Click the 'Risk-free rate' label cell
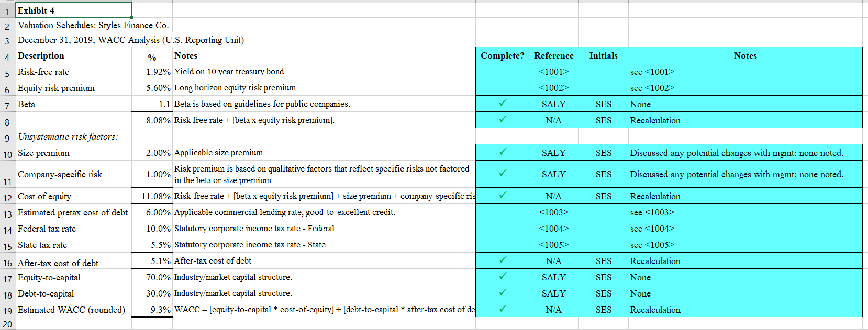The height and width of the screenshot is (330, 868). click(74, 72)
